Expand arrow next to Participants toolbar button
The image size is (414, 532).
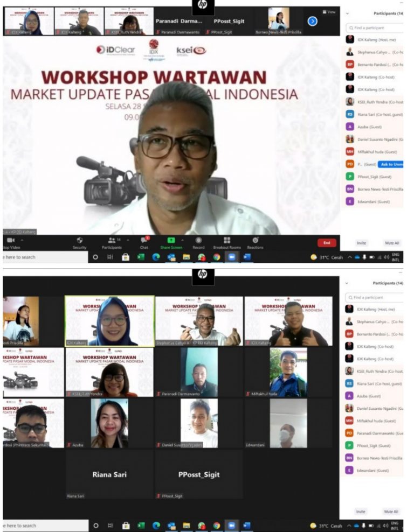[x=128, y=240]
